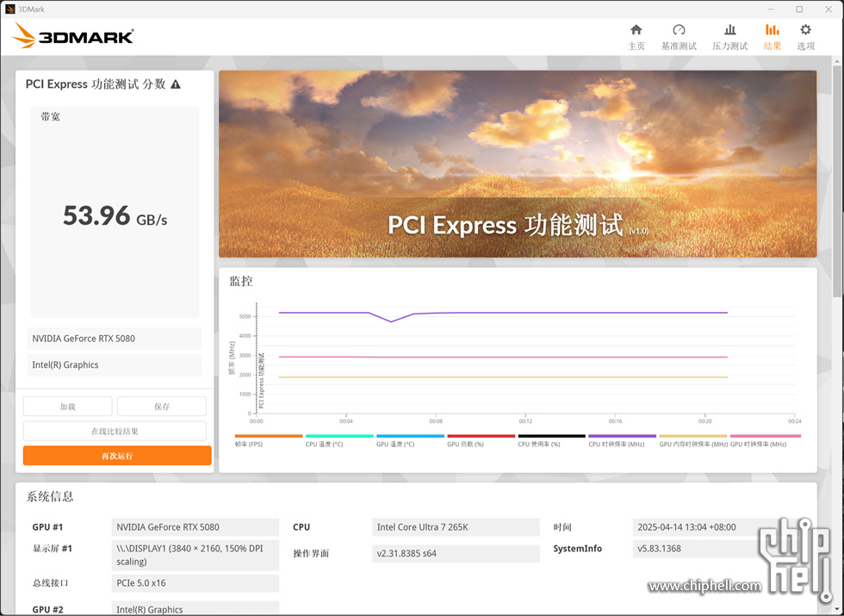Click the 带宽 bandwidth label

click(51, 116)
